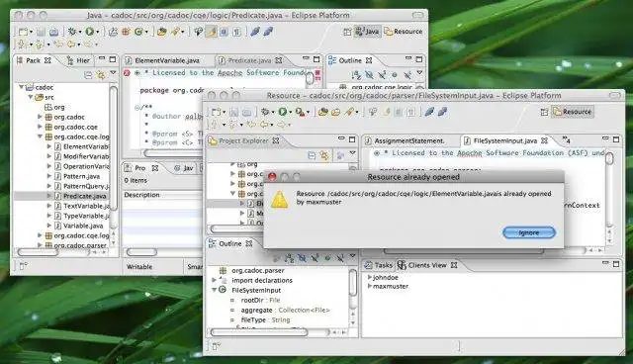Viewport: 633px width, 364px height.
Task: Click the Open Perspective icon in the Java window
Action: coord(347,31)
